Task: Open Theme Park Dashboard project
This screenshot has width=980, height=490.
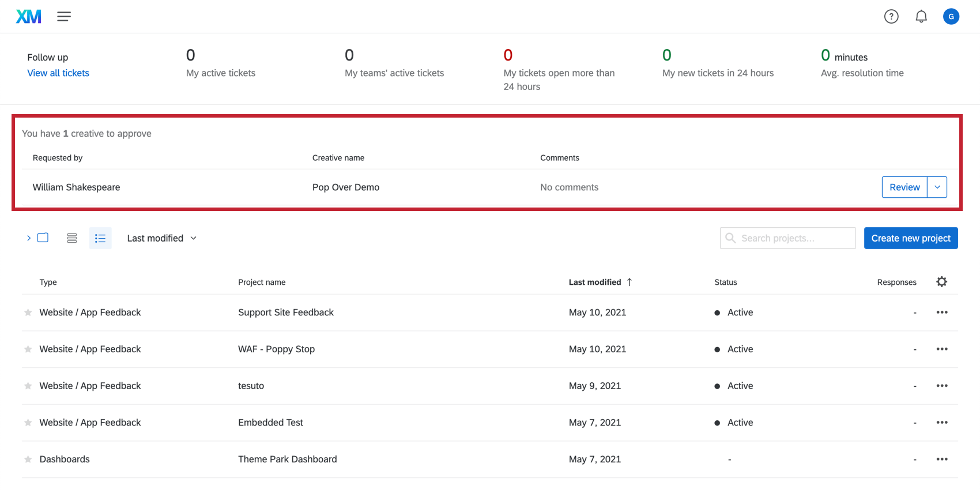Action: [x=288, y=459]
